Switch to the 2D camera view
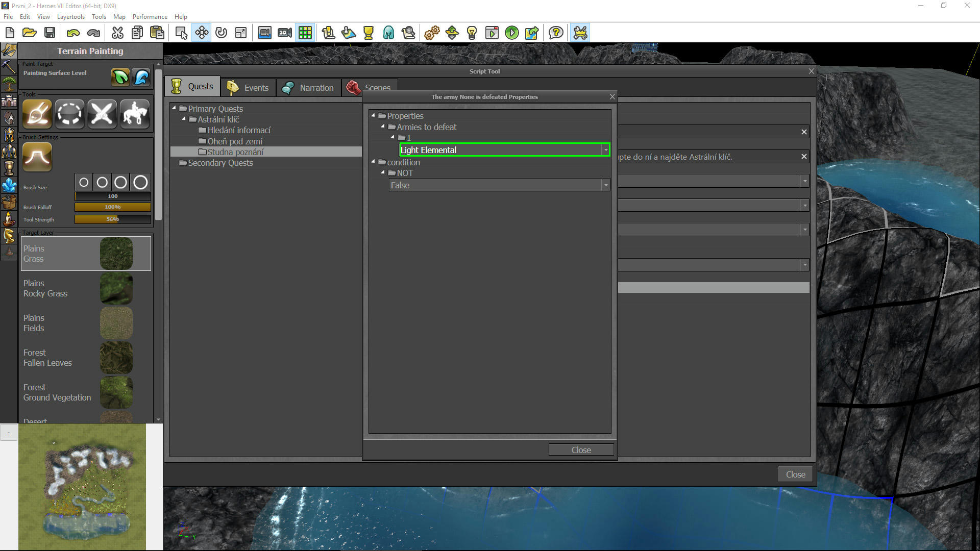This screenshot has width=980, height=551. coord(285,33)
